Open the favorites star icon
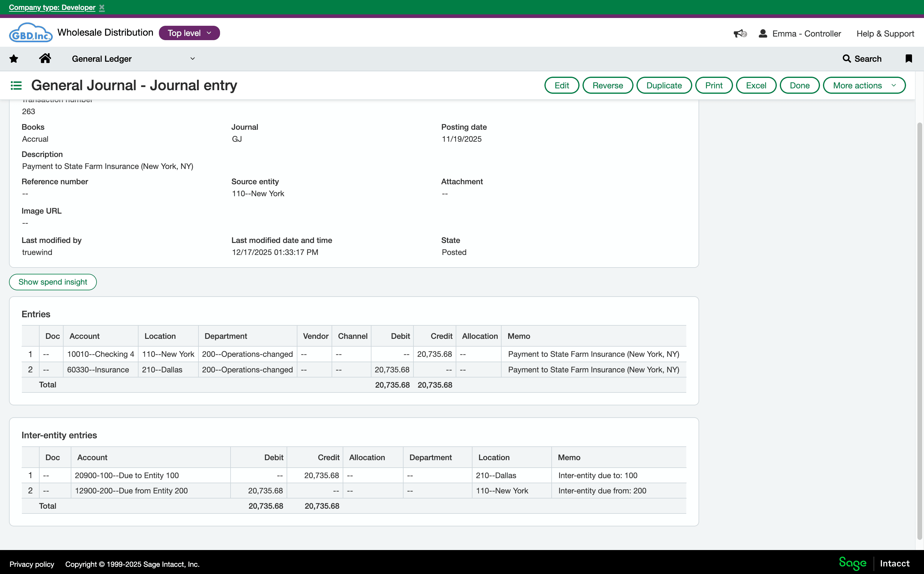 [14, 58]
